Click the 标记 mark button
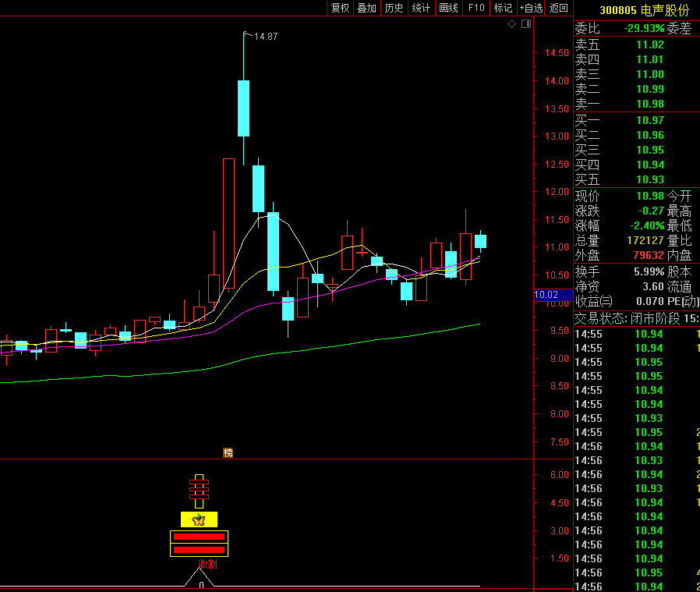Image resolution: width=700 pixels, height=592 pixels. [503, 8]
